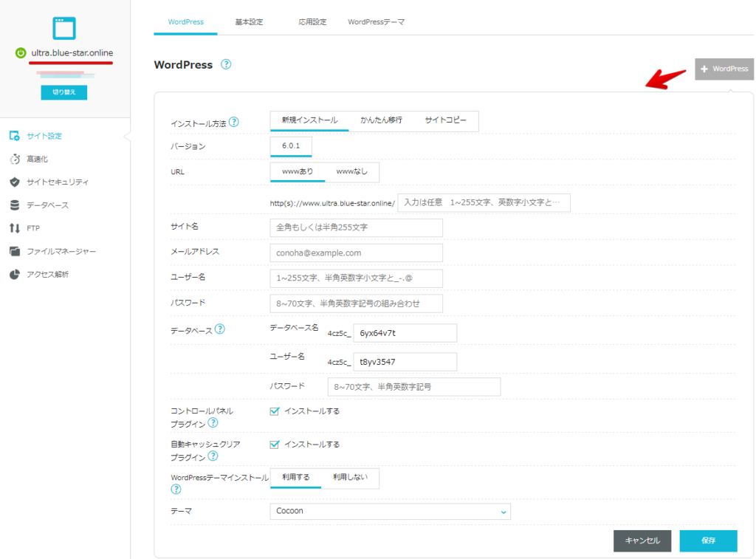The height and width of the screenshot is (559, 756).
Task: Switch to the WordPress tab
Action: 185,22
